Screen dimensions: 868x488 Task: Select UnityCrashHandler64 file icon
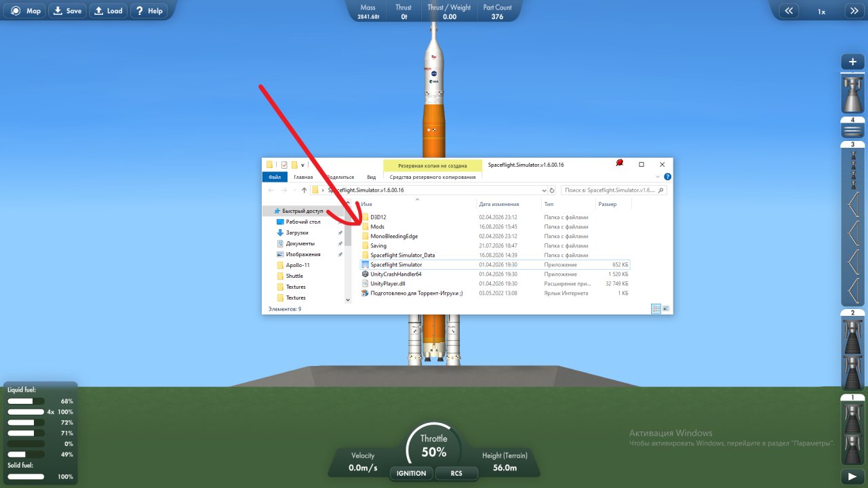(365, 274)
